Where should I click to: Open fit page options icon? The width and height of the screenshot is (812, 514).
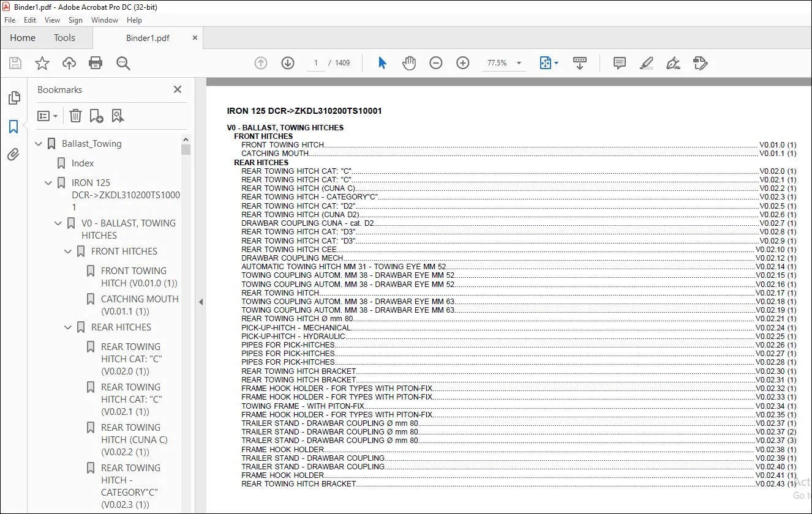click(549, 63)
